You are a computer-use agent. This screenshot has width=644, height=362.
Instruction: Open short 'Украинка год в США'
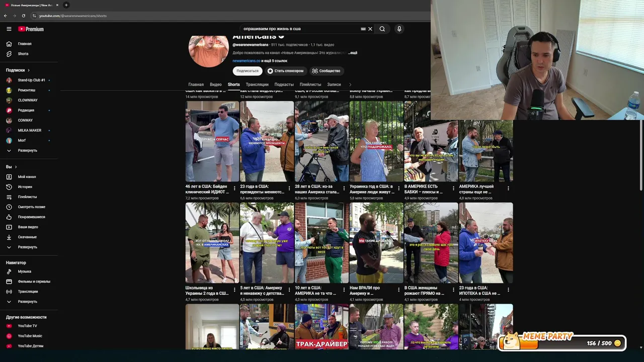point(376,141)
